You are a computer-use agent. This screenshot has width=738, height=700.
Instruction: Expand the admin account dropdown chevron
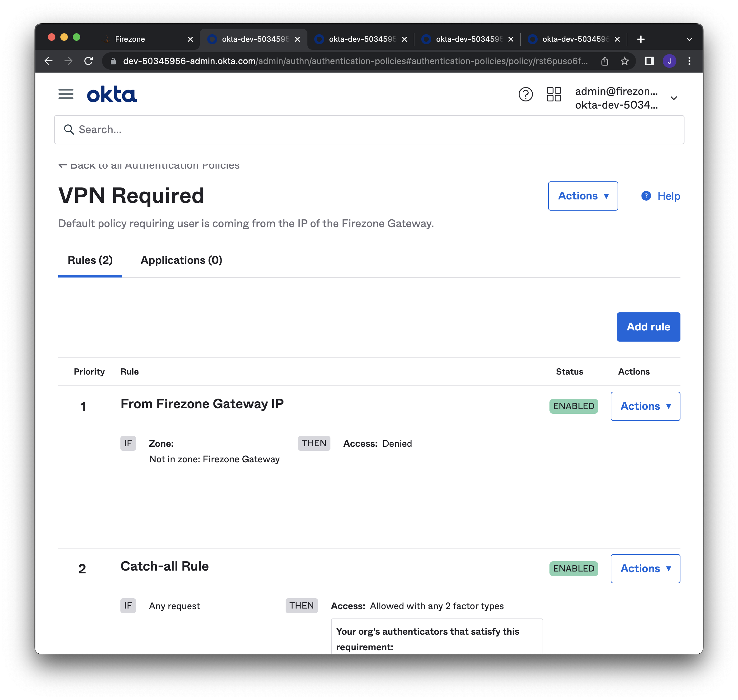[x=674, y=98]
